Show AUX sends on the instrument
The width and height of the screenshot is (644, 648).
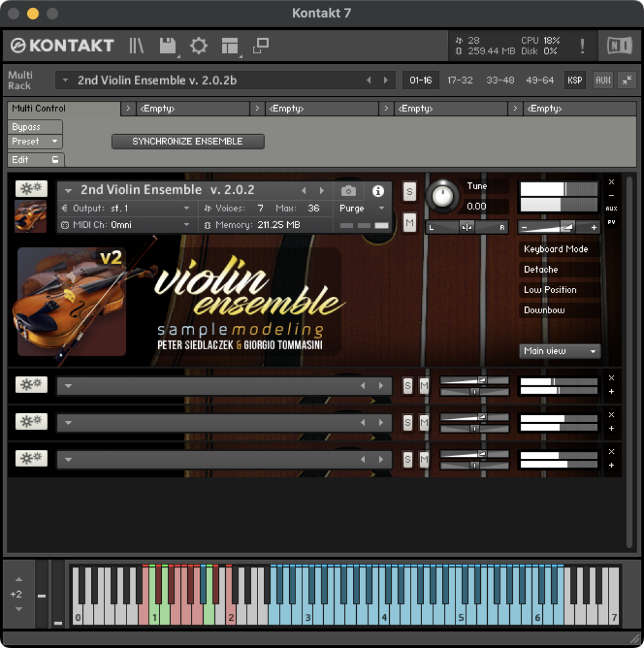(x=611, y=208)
